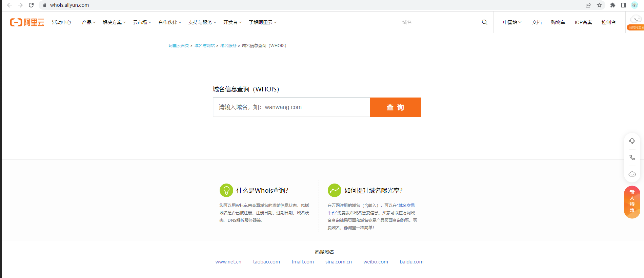The width and height of the screenshot is (644, 278).
Task: Click the 域名信息查询 (WHOIS) title
Action: point(246,89)
